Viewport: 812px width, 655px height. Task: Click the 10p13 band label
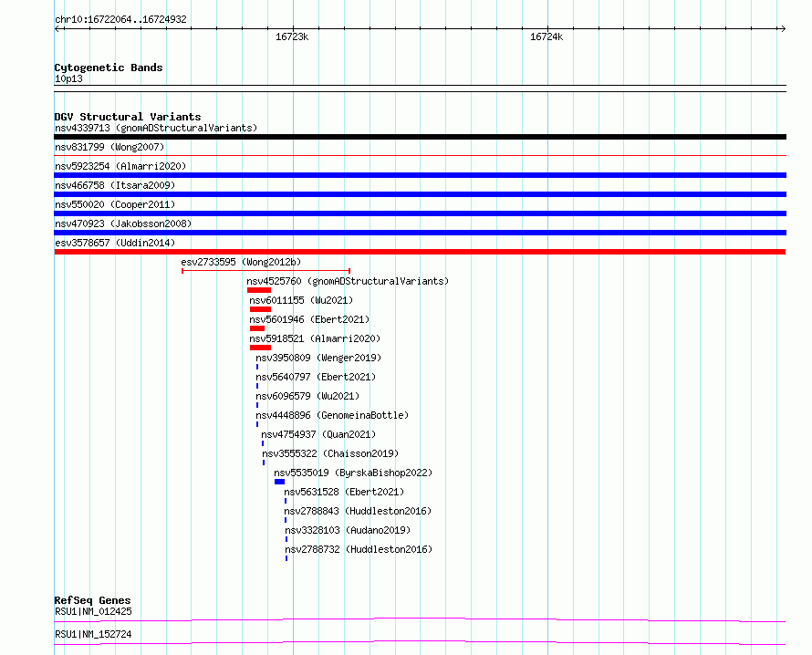click(x=68, y=78)
